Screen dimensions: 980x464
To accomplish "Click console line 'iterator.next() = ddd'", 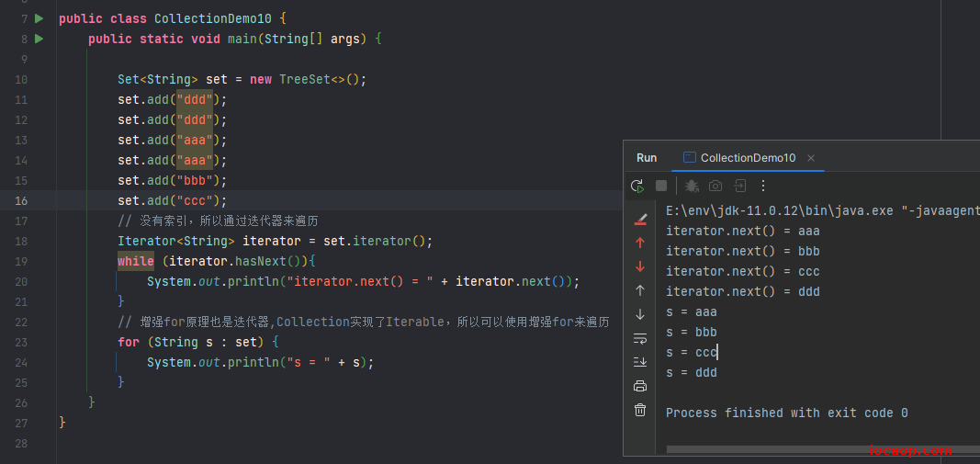I will tap(742, 291).
